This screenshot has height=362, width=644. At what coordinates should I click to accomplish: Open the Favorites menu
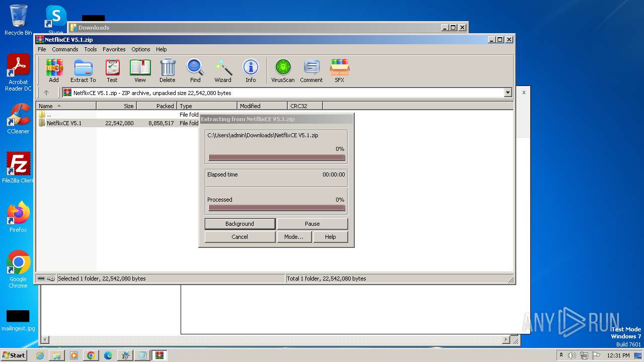pyautogui.click(x=114, y=49)
